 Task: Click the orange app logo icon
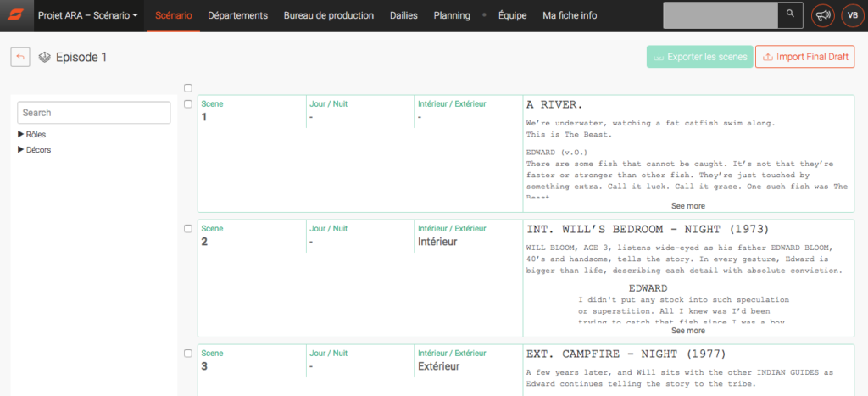coord(14,15)
